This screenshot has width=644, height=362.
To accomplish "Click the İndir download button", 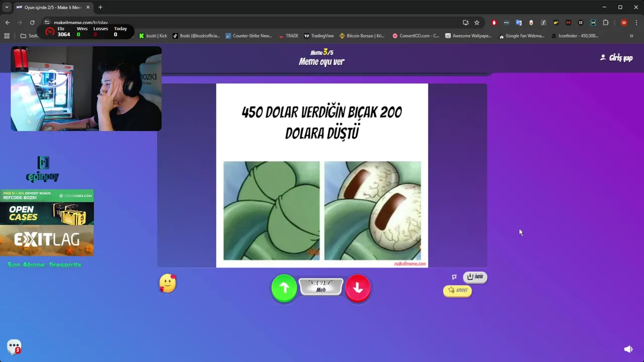I will (x=475, y=277).
